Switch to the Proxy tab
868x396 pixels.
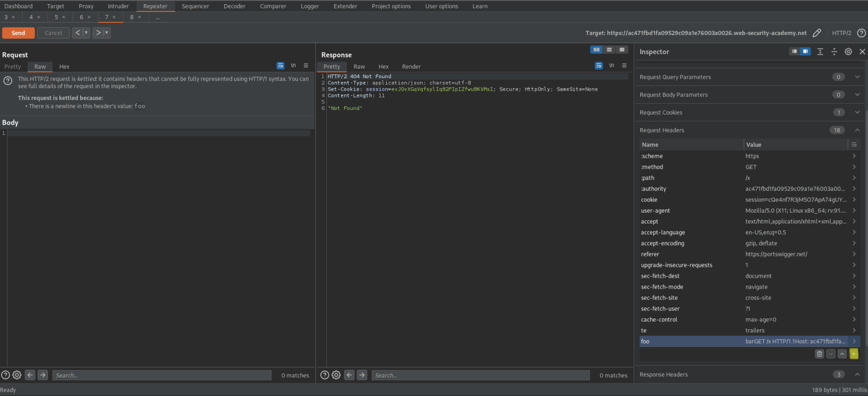point(86,6)
